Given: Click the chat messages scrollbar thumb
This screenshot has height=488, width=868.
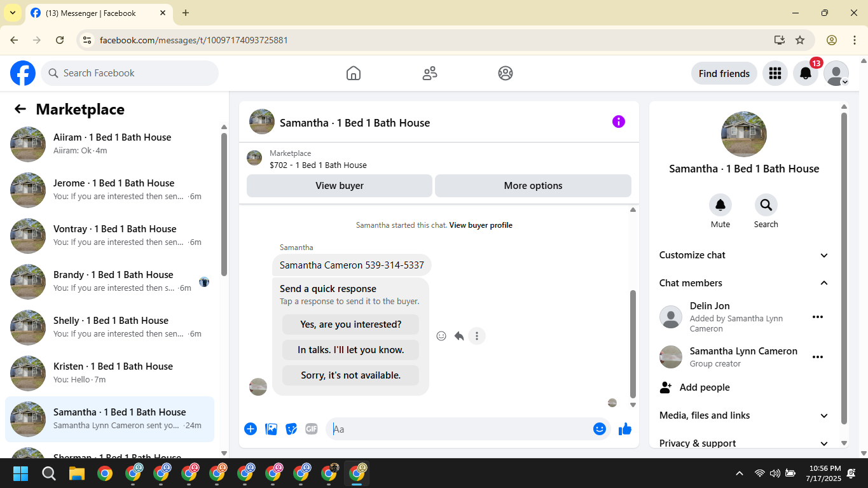Looking at the screenshot, I should [633, 344].
